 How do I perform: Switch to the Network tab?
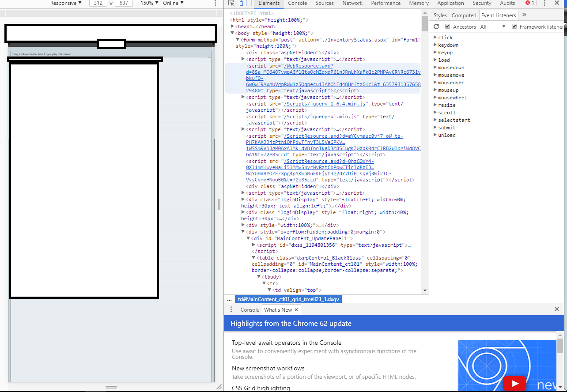point(352,3)
